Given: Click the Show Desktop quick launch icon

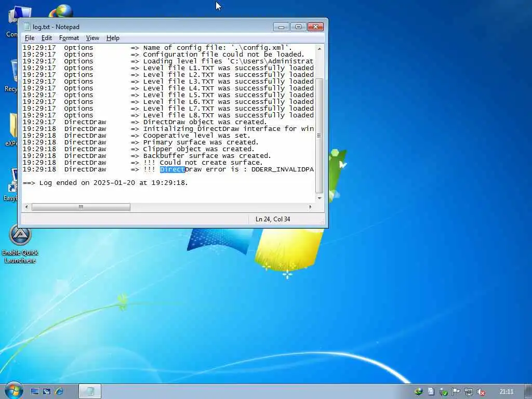Looking at the screenshot, I should pos(35,392).
